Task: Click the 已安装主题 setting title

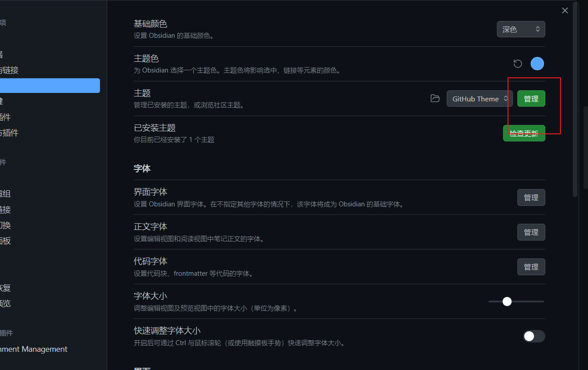Action: (x=155, y=128)
